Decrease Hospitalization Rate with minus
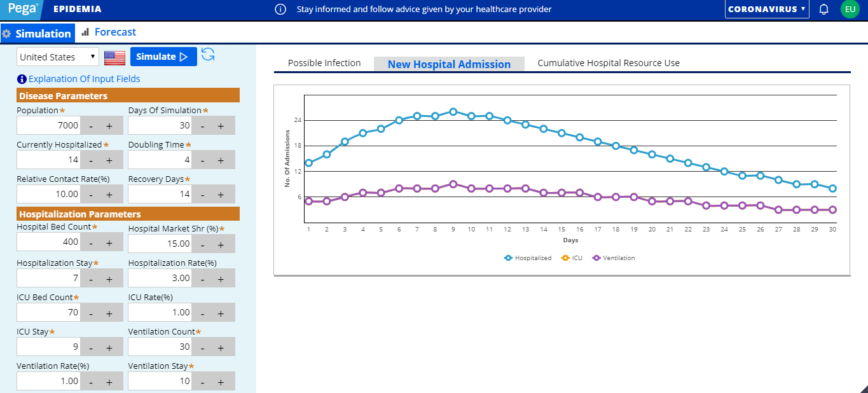 [202, 279]
